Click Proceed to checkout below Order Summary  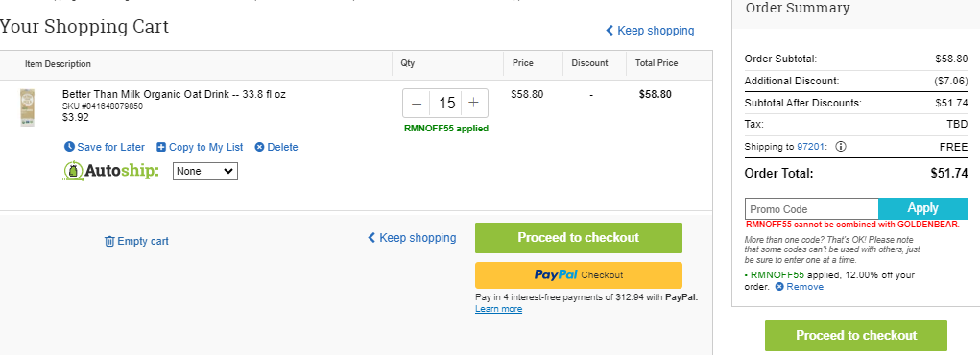pyautogui.click(x=855, y=336)
